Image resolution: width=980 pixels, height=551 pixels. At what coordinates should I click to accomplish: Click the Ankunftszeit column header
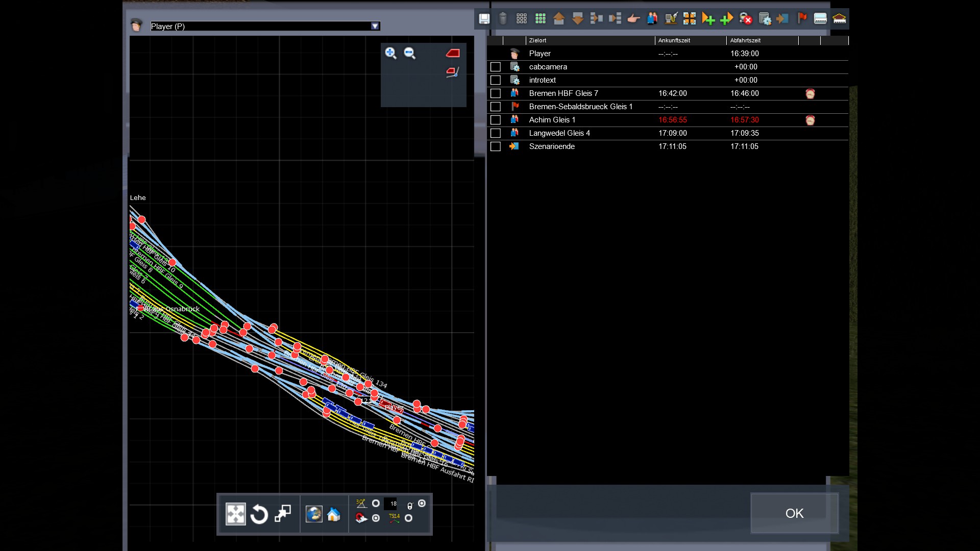(674, 40)
